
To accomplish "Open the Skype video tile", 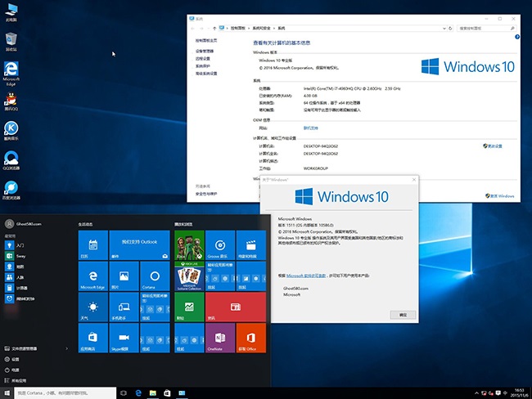I will point(124,338).
